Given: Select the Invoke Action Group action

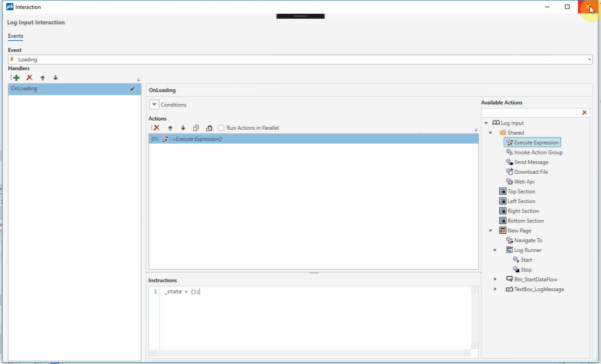Looking at the screenshot, I should coord(538,152).
